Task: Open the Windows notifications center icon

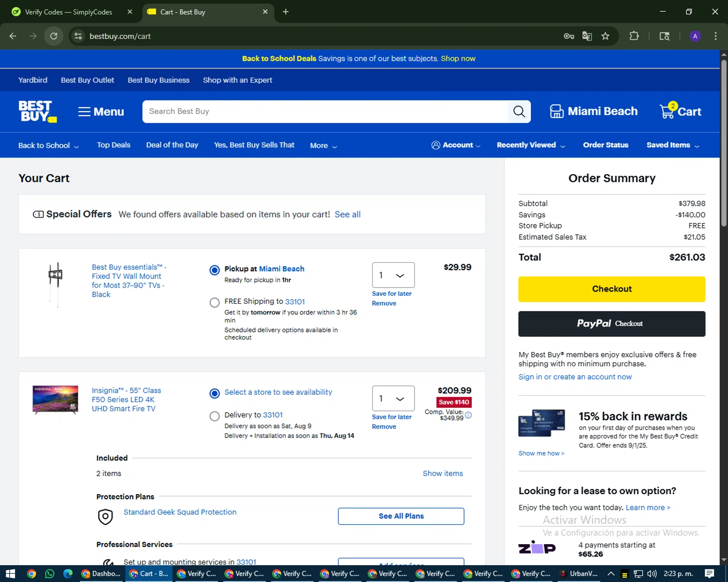Action: (709, 574)
